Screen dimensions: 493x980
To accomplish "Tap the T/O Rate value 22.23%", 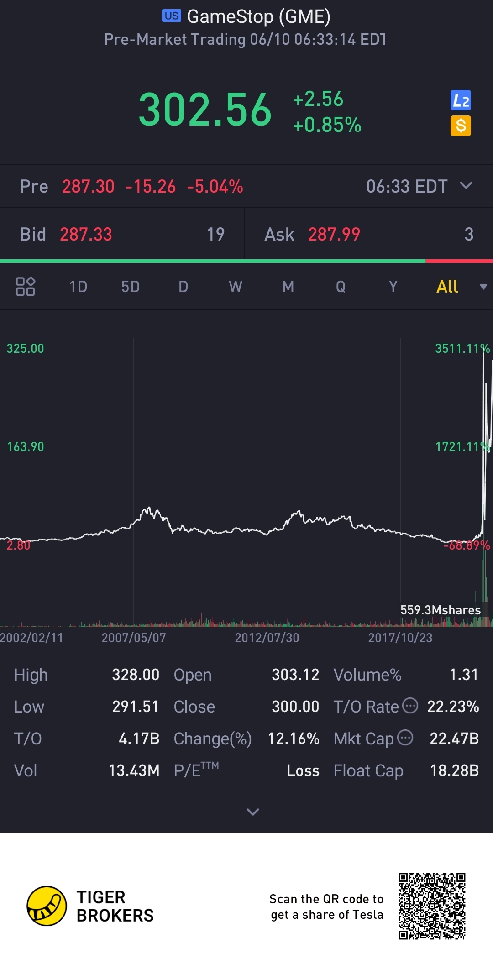I will 453,707.
